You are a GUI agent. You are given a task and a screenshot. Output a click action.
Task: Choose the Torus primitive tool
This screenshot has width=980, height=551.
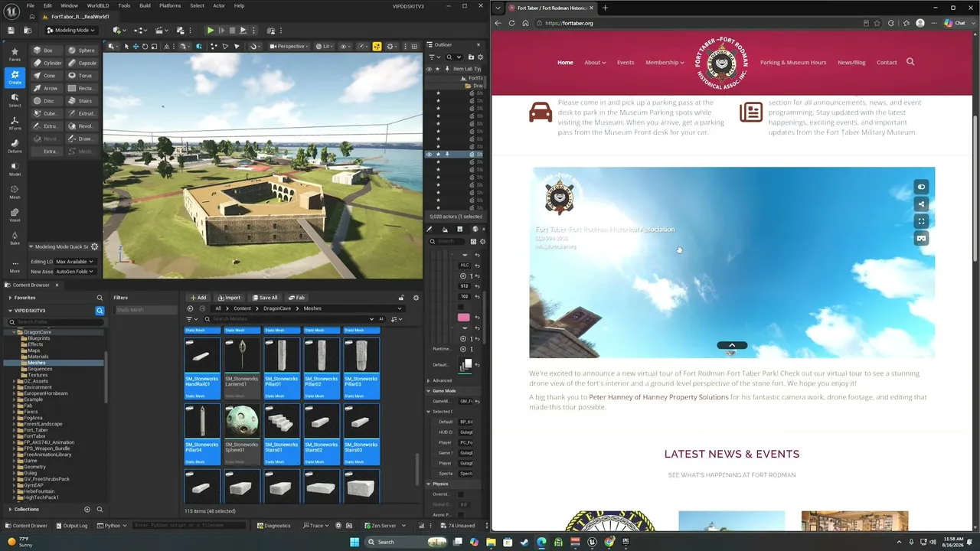[x=80, y=76]
